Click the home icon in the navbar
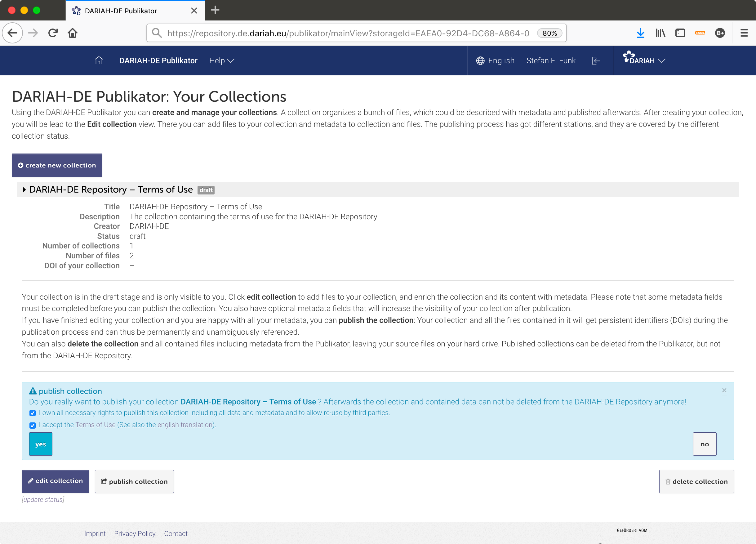 [x=99, y=60]
